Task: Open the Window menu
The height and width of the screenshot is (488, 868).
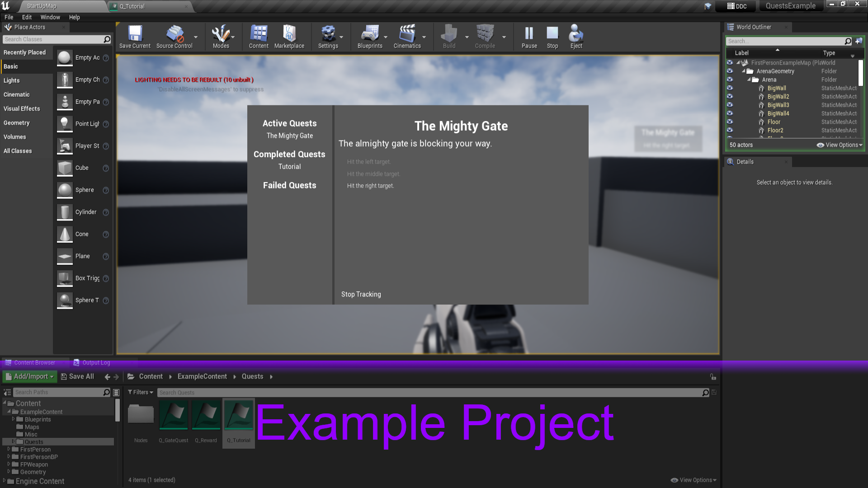Action: click(50, 17)
